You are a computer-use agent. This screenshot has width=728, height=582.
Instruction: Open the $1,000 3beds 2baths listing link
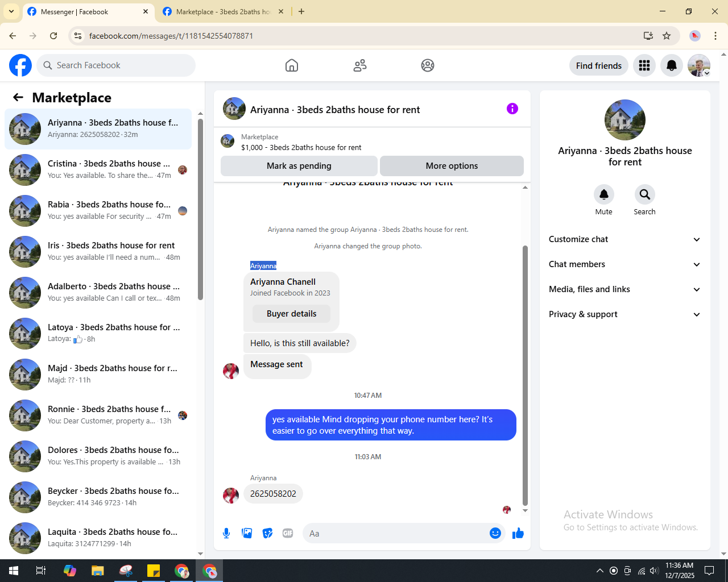[x=301, y=147]
